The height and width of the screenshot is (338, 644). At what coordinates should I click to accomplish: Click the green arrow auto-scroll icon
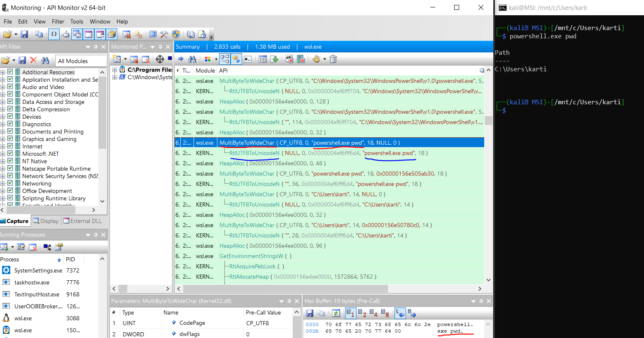(x=274, y=59)
